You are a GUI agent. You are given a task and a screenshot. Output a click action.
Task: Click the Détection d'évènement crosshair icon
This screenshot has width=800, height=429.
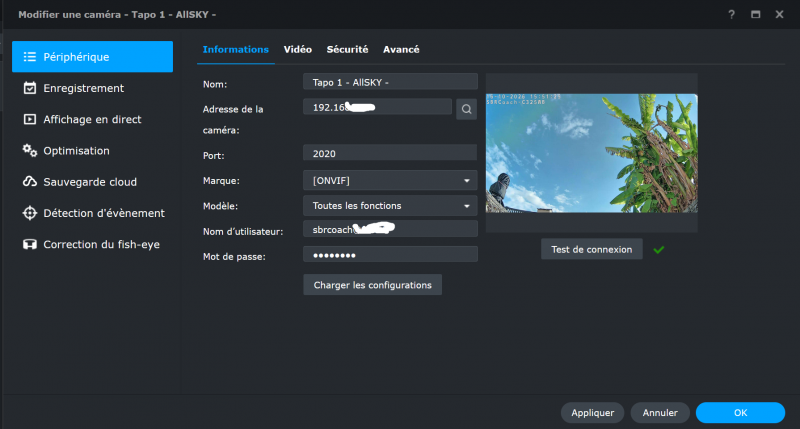click(x=30, y=213)
